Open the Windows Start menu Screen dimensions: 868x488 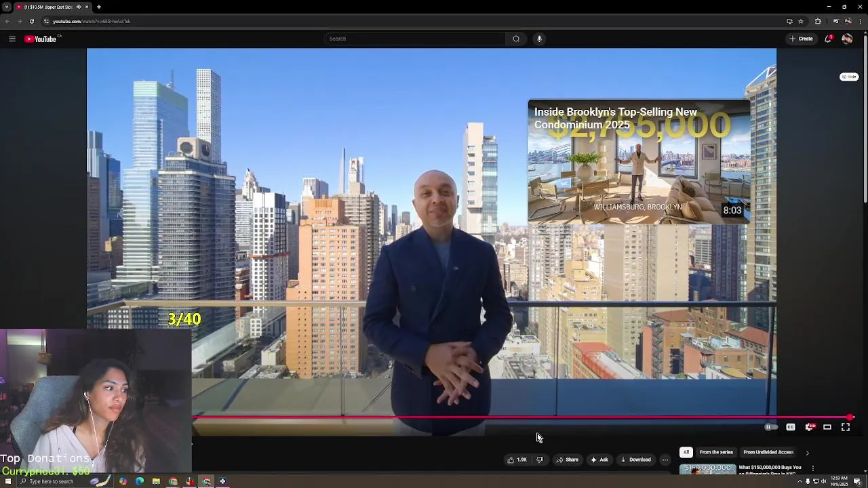pos(7,481)
